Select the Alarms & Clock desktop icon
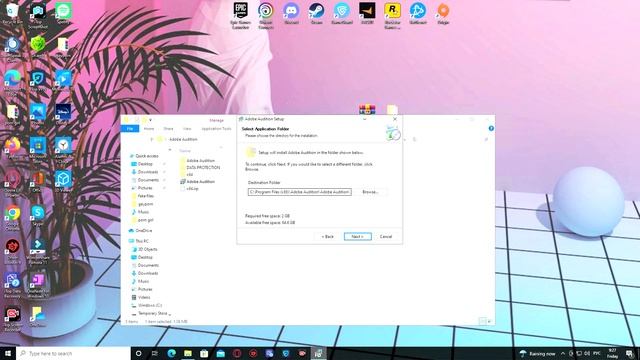This screenshot has height=360, width=640. pos(63,150)
